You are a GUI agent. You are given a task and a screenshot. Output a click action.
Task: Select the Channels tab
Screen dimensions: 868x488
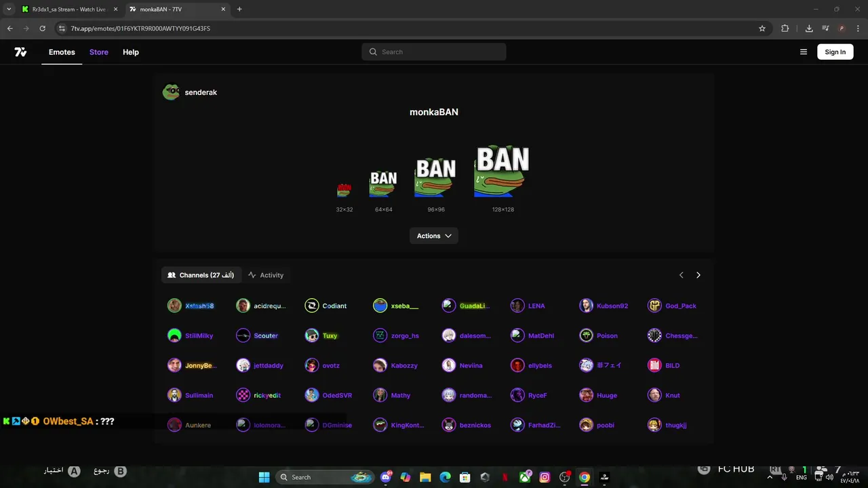point(201,275)
